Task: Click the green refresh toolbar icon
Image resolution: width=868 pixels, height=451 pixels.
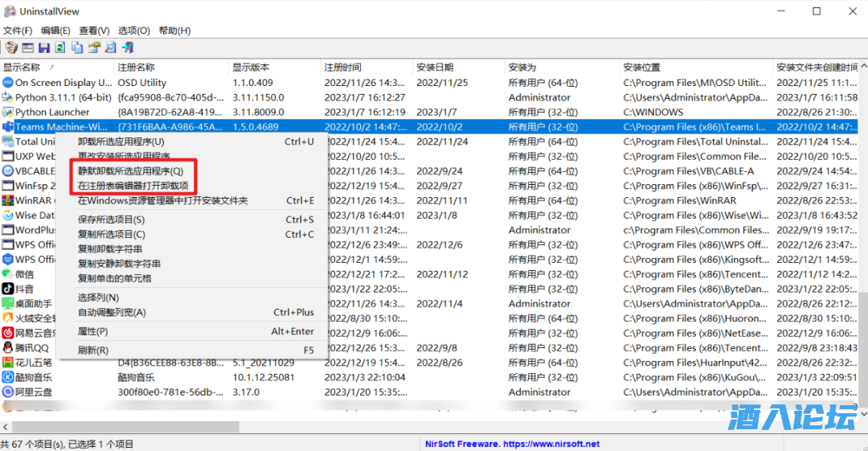Action: pos(60,47)
